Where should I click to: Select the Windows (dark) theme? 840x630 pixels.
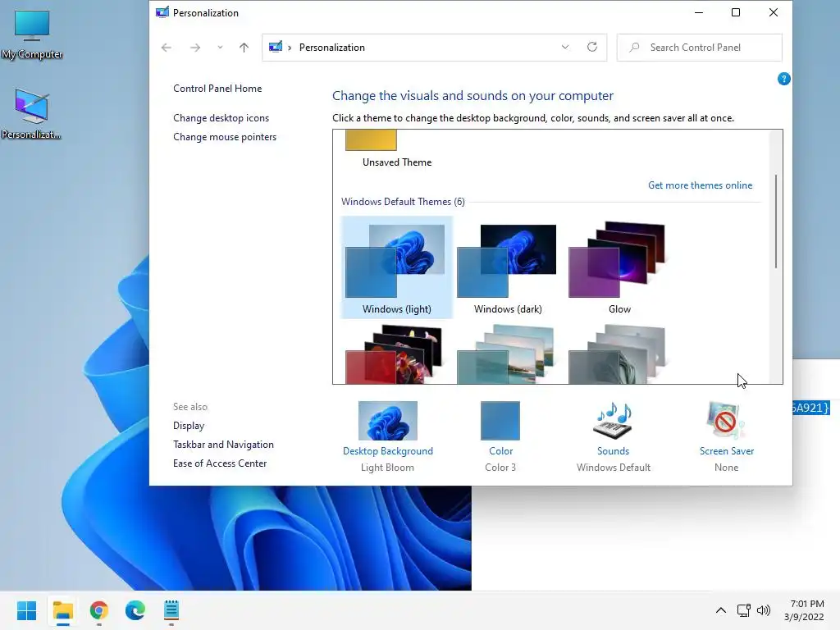point(507,267)
